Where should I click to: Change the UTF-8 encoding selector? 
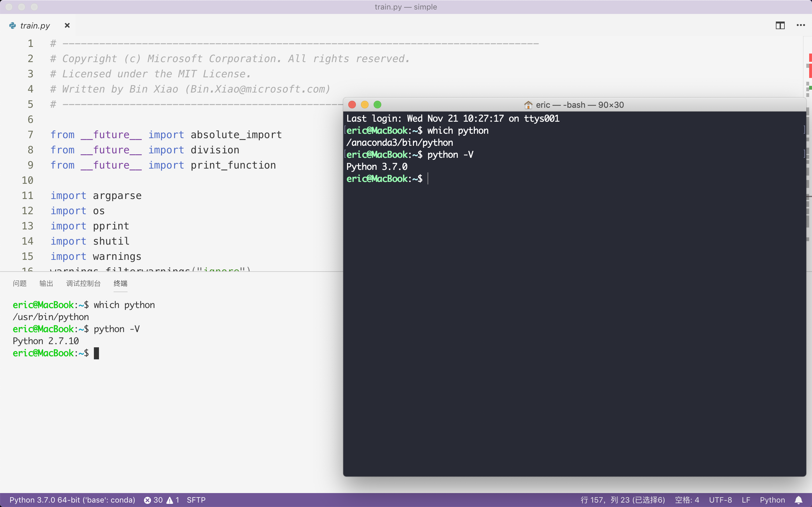click(x=720, y=500)
